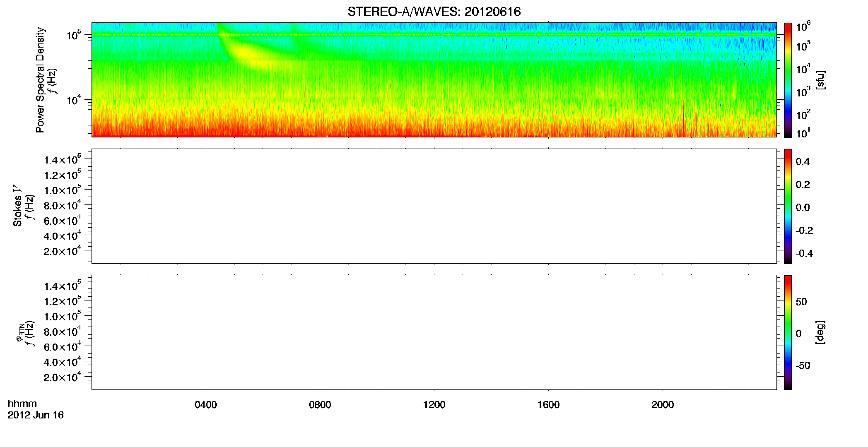Click the -0.4 tick label on the Stokes colorbar

(804, 254)
